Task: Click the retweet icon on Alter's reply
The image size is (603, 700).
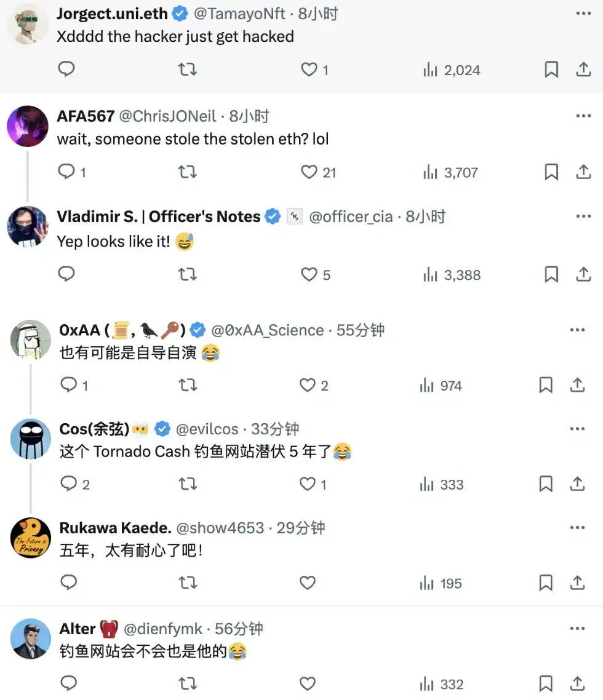Action: 187,683
